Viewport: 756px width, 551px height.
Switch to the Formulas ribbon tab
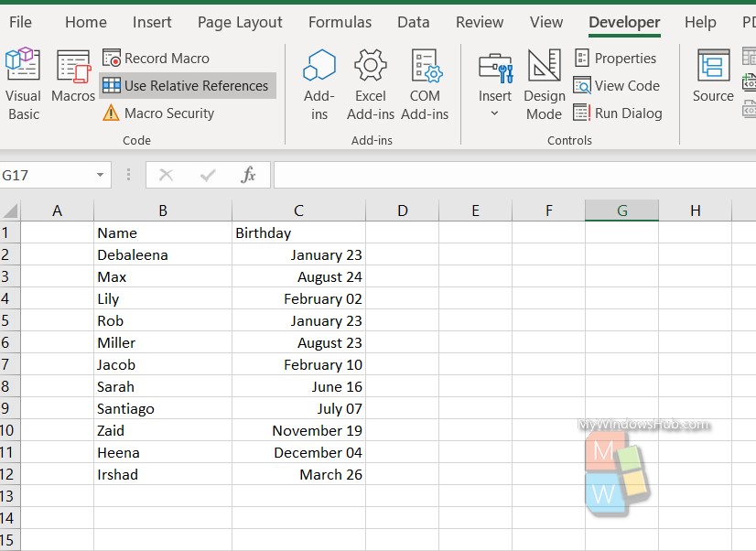340,22
